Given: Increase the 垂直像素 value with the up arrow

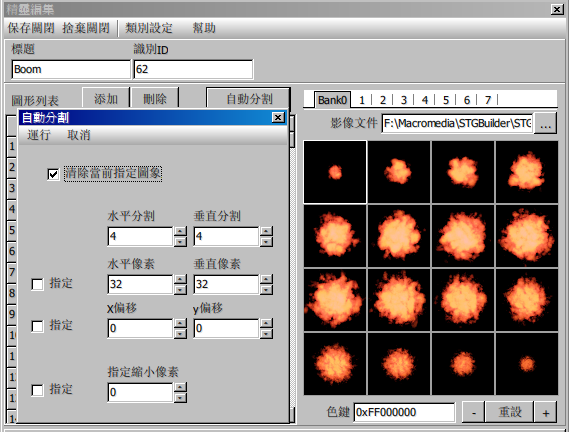Looking at the screenshot, I should (266, 279).
